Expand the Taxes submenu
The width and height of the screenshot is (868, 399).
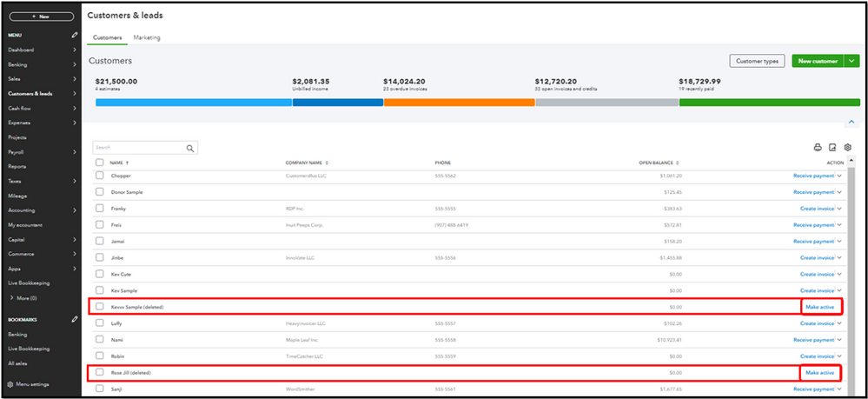[75, 181]
